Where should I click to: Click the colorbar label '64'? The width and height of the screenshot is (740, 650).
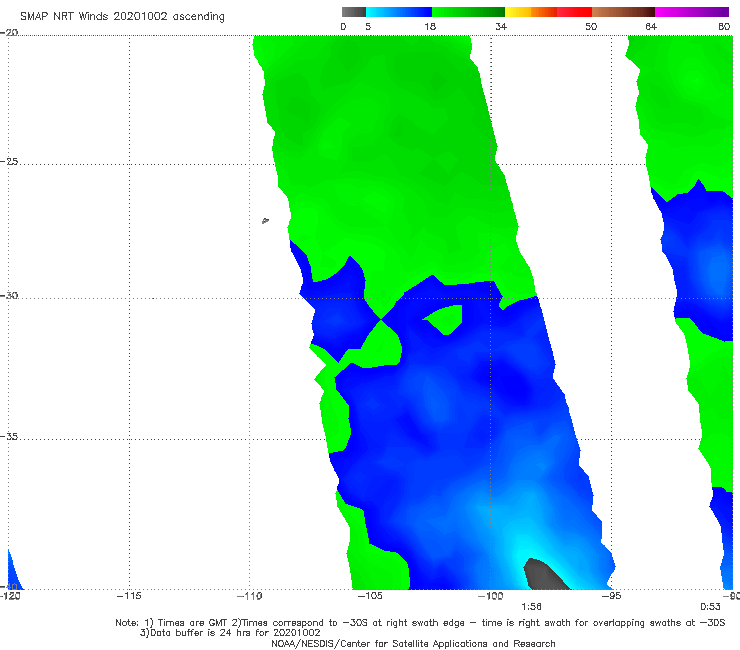click(x=651, y=26)
